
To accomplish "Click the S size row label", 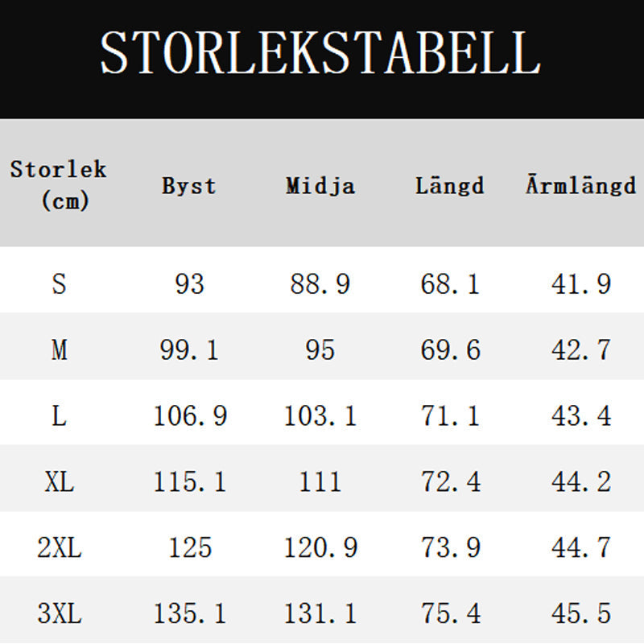I will pos(59,284).
